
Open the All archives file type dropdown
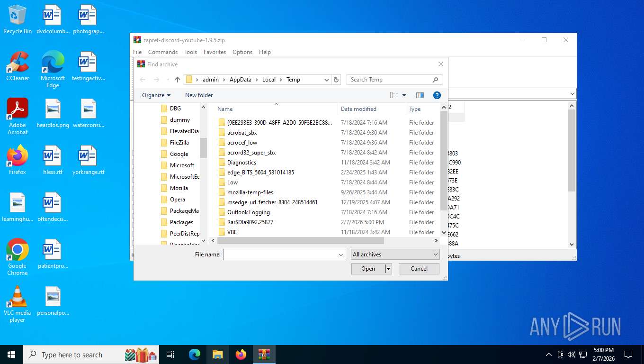[395, 255]
